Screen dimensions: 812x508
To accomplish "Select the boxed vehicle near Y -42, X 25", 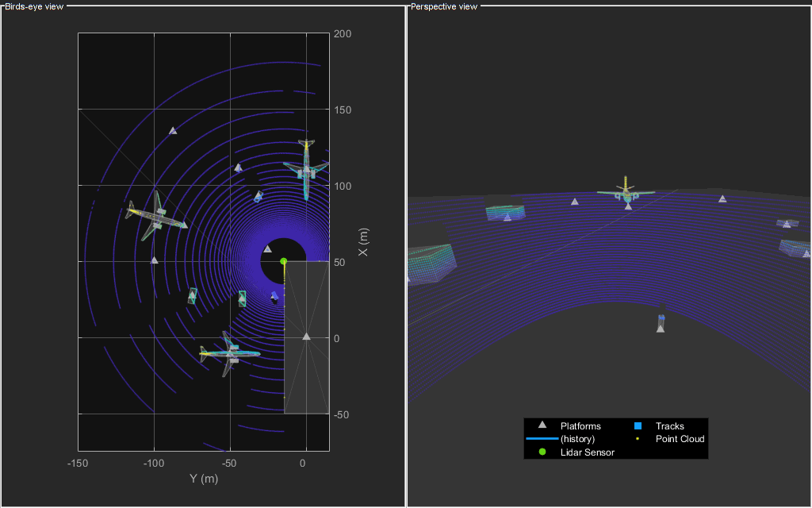I will [242, 298].
